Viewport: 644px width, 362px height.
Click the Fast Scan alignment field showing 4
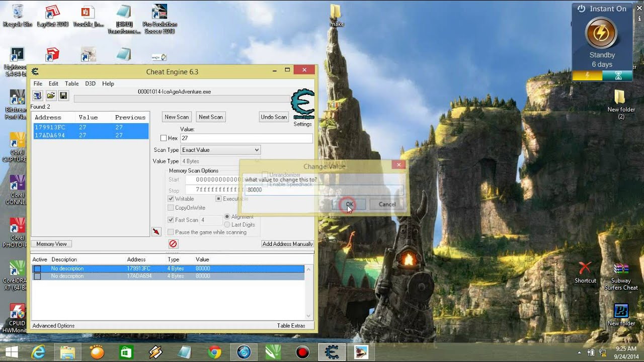click(211, 220)
